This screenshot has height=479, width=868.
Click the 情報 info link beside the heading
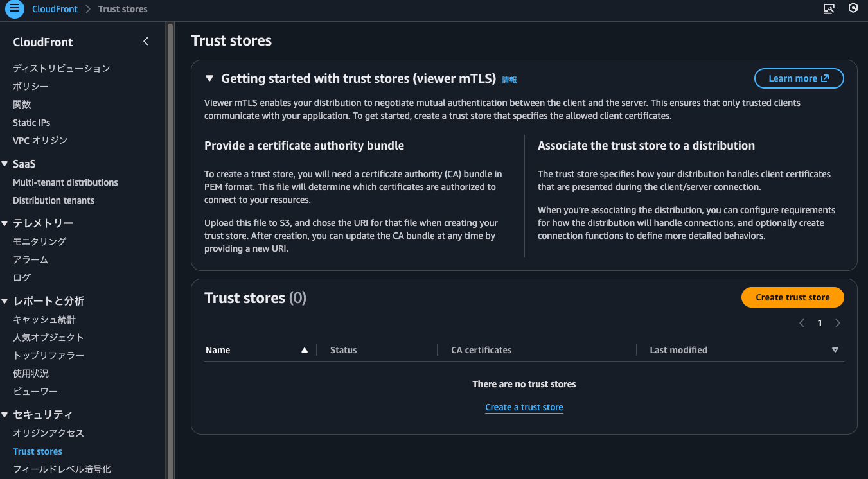tap(509, 80)
